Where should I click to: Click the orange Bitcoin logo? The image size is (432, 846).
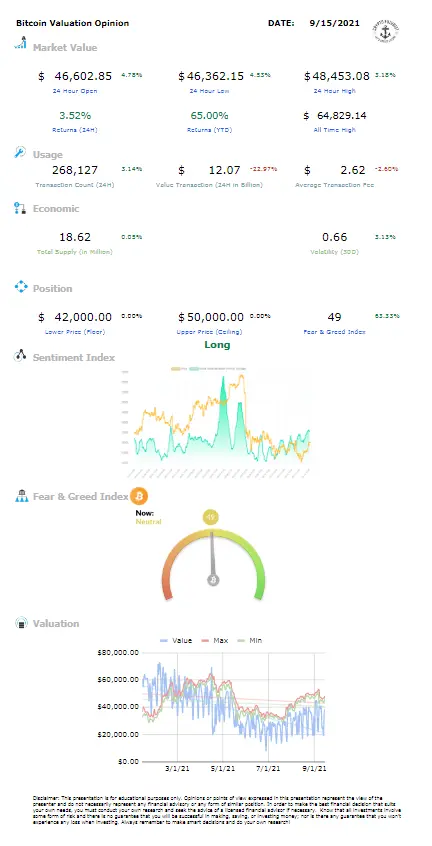point(139,496)
